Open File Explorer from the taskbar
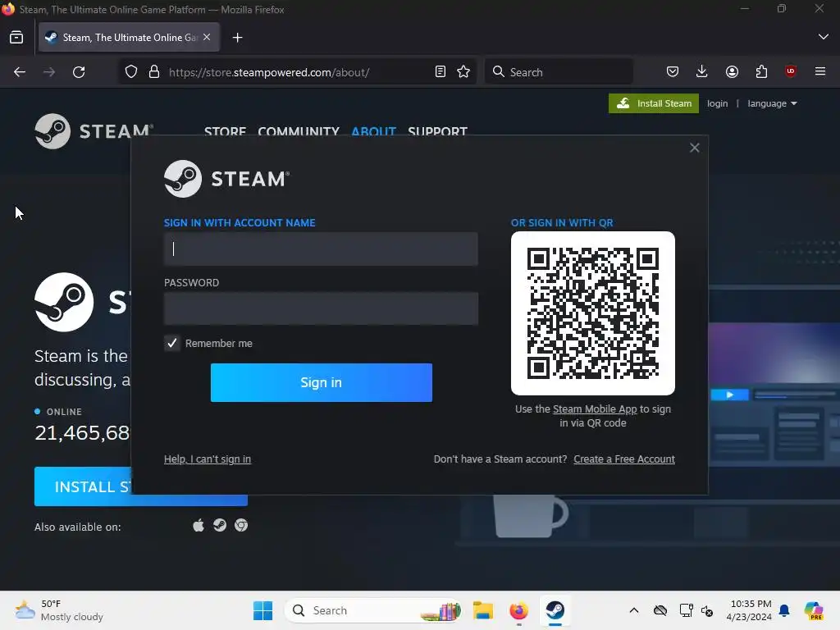The width and height of the screenshot is (840, 630). click(482, 610)
